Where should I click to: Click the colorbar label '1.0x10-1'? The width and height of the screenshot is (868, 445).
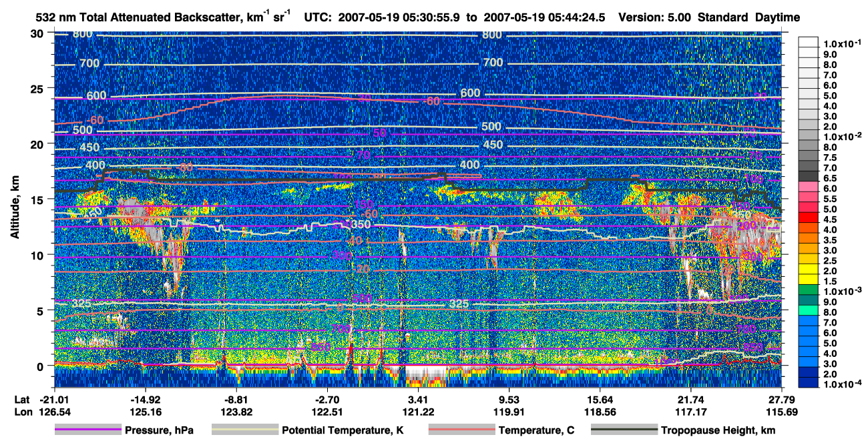(x=844, y=43)
